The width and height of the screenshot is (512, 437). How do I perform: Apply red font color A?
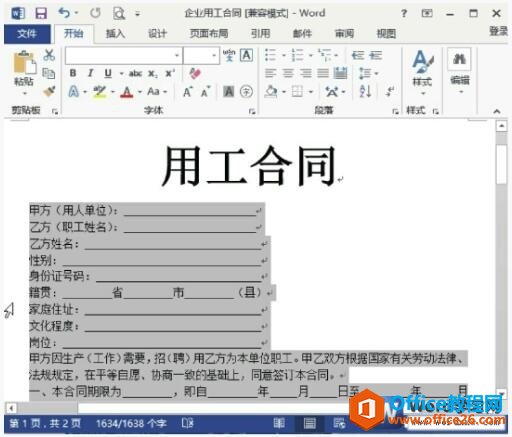pos(127,91)
